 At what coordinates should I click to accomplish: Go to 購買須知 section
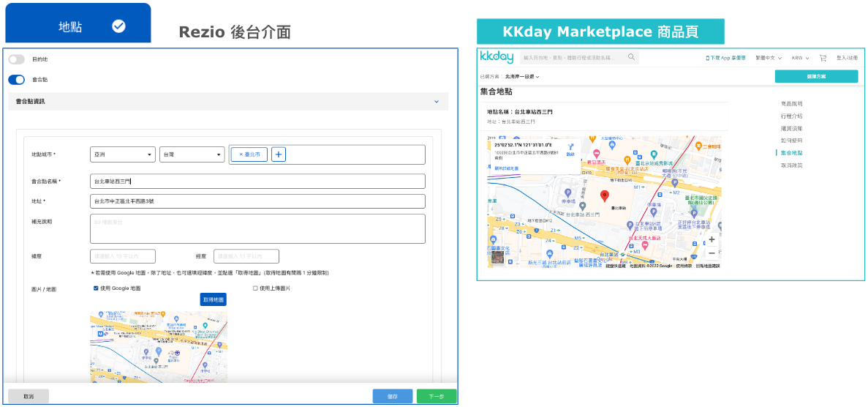[792, 128]
